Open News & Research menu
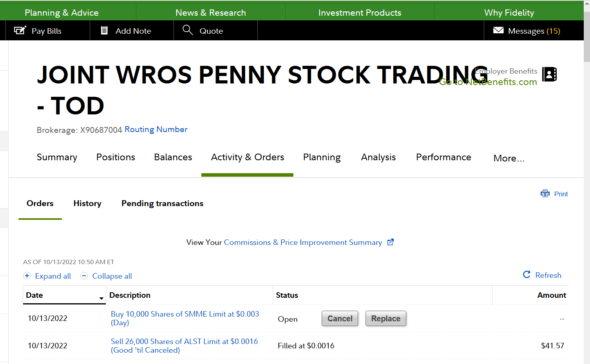The width and height of the screenshot is (590, 364). click(211, 13)
